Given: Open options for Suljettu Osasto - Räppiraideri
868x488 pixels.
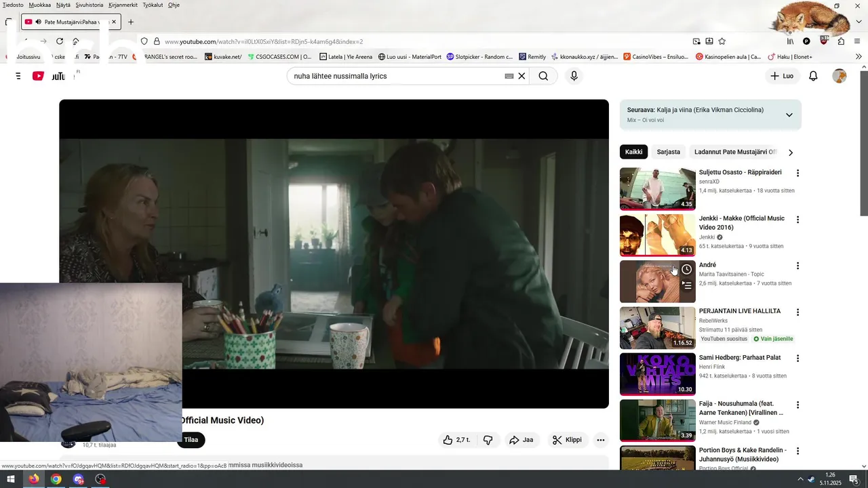Looking at the screenshot, I should (x=797, y=173).
